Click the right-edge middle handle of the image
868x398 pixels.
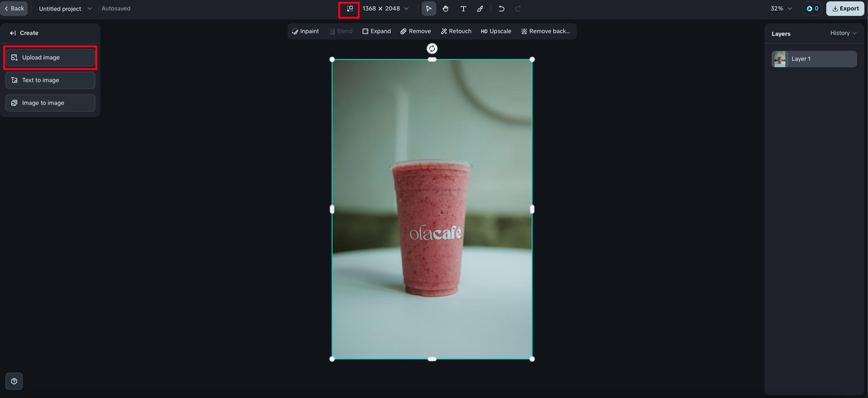(x=532, y=209)
